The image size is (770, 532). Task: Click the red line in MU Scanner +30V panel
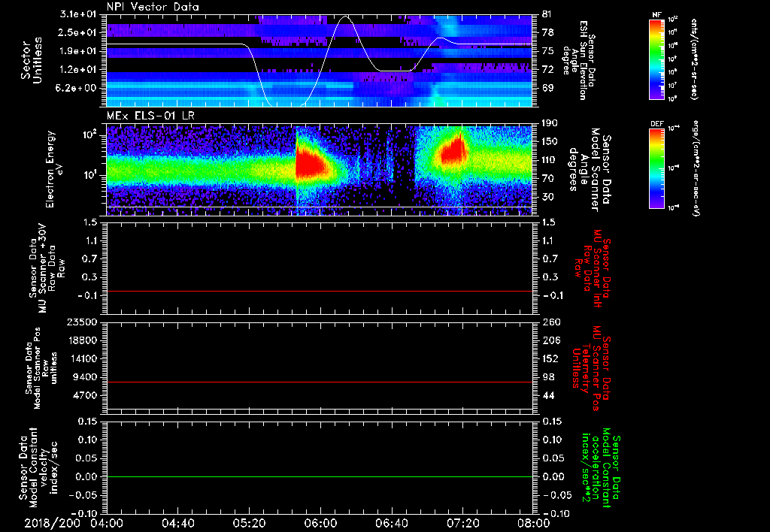(x=320, y=291)
